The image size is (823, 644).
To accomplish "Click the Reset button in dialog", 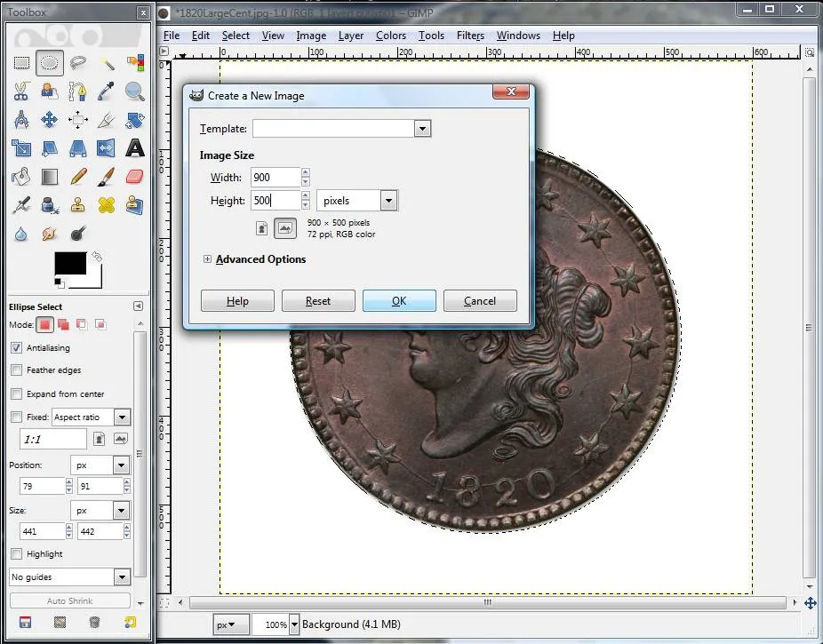I will [x=318, y=301].
